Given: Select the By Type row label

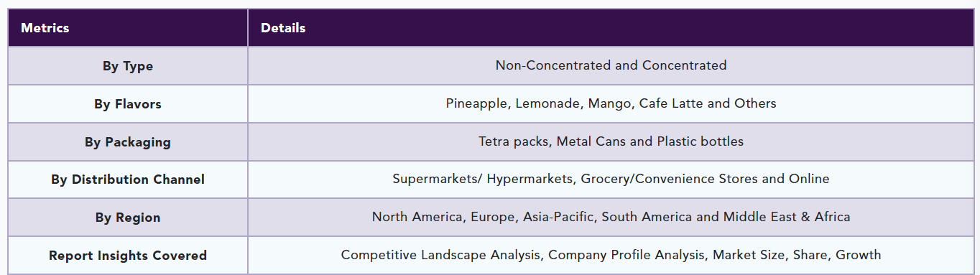Looking at the screenshot, I should point(128,66).
